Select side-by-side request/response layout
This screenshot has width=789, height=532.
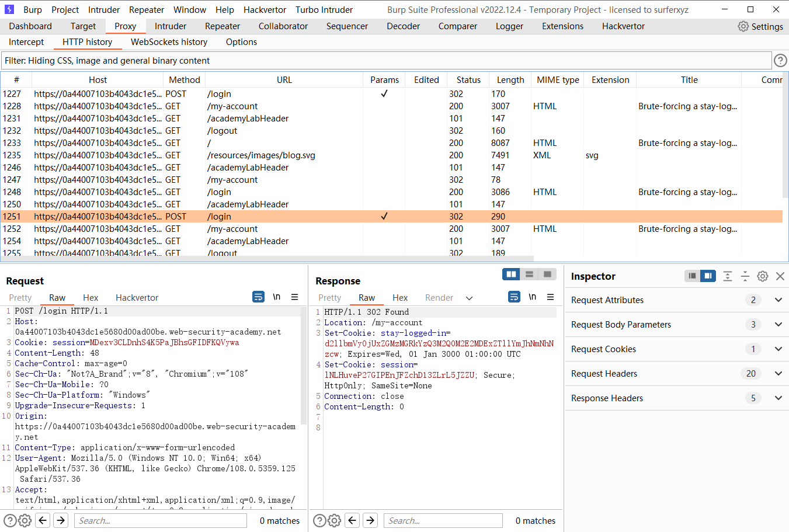(x=511, y=274)
